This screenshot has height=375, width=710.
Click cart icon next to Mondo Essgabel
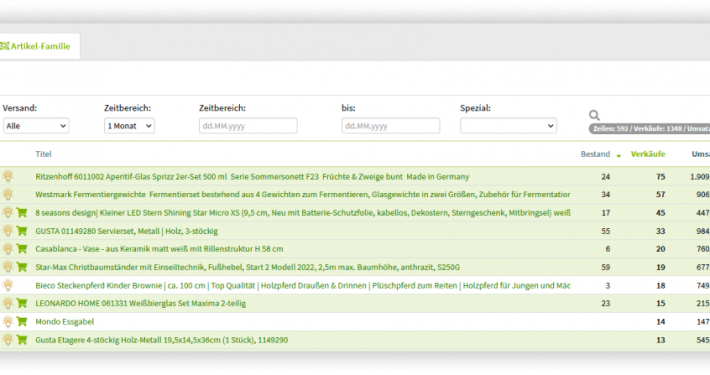click(22, 322)
